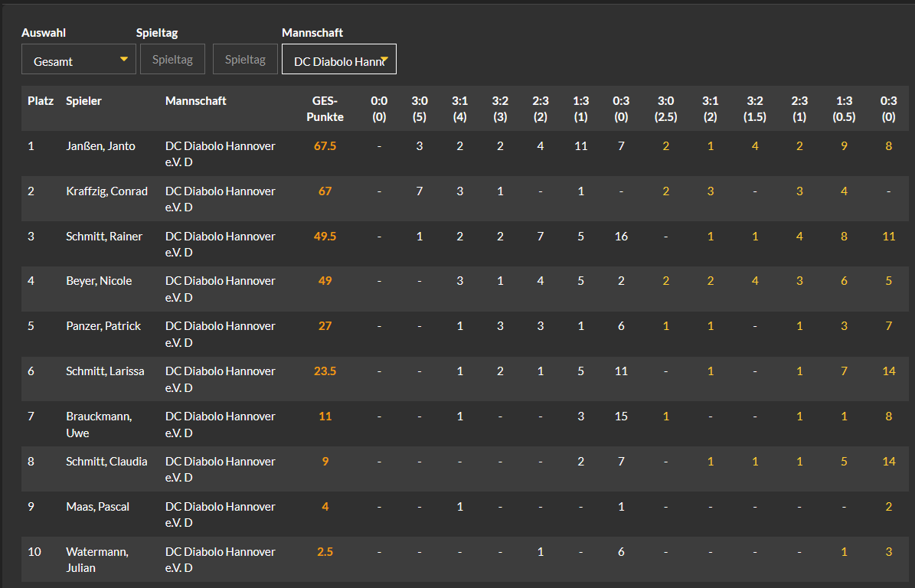Click the Platz column header
Viewport: 915px width, 588px height.
(41, 101)
